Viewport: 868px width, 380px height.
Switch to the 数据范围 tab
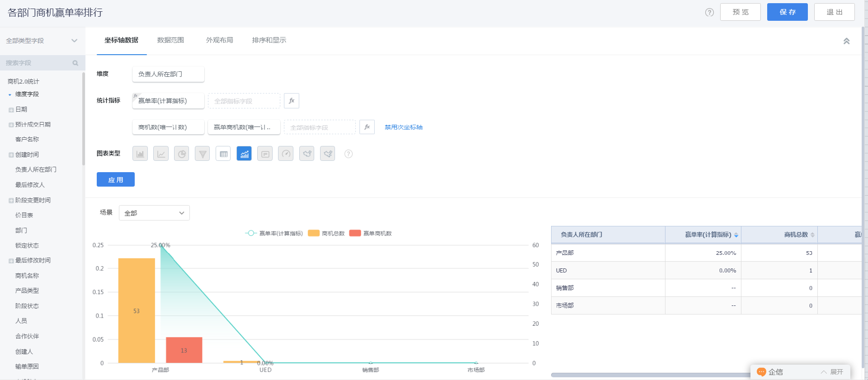(170, 40)
